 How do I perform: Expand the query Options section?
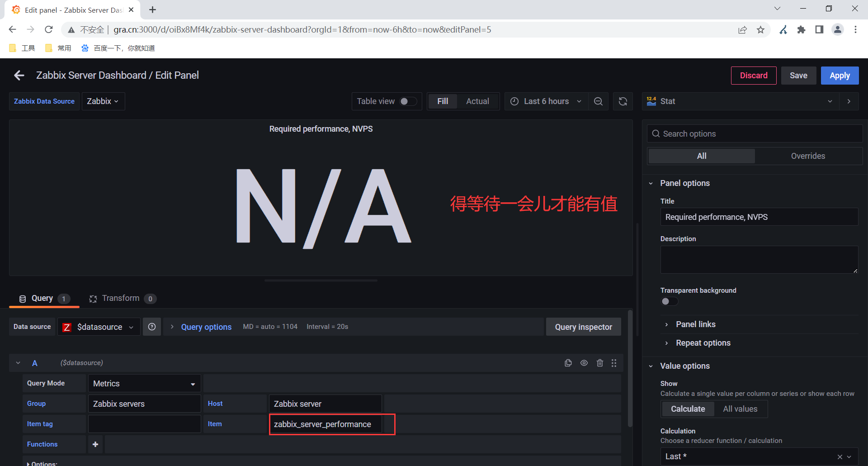click(x=42, y=463)
